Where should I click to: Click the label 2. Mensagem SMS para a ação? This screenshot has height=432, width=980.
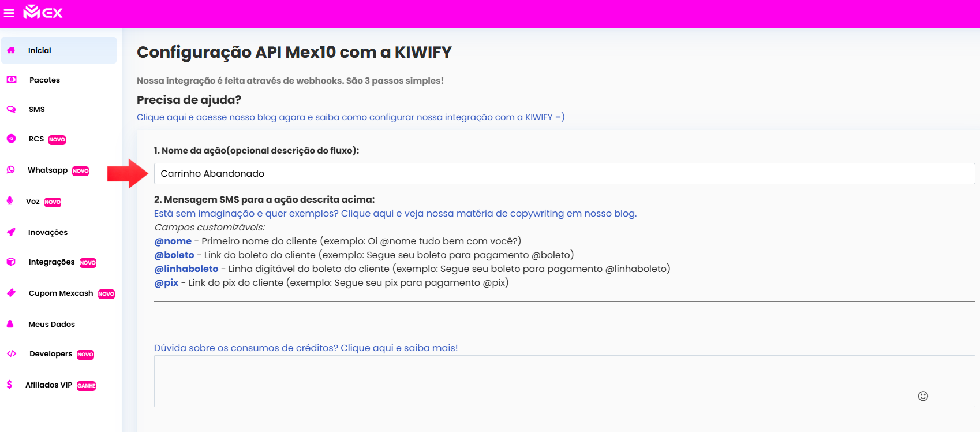pyautogui.click(x=264, y=199)
